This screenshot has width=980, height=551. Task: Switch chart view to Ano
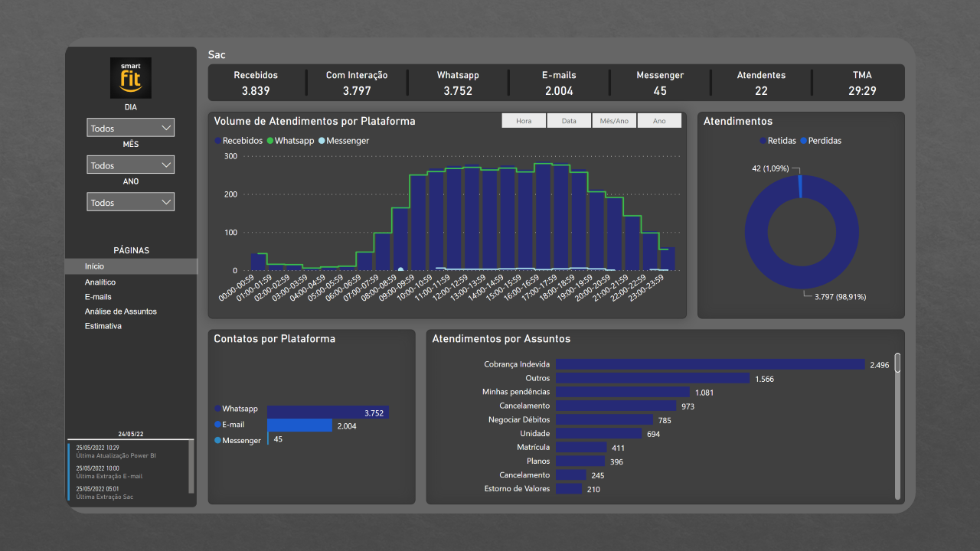[659, 121]
